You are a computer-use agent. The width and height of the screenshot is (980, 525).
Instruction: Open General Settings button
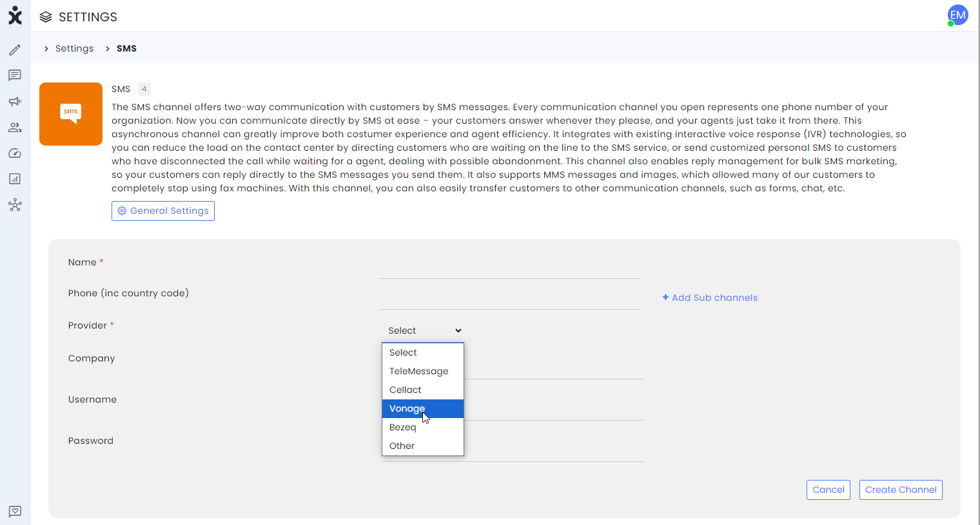[163, 211]
